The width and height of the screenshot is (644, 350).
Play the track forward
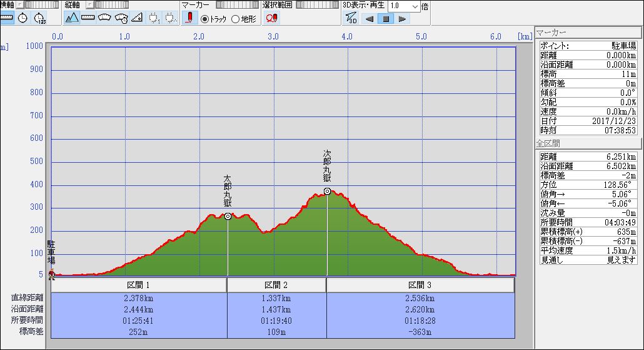(402, 19)
